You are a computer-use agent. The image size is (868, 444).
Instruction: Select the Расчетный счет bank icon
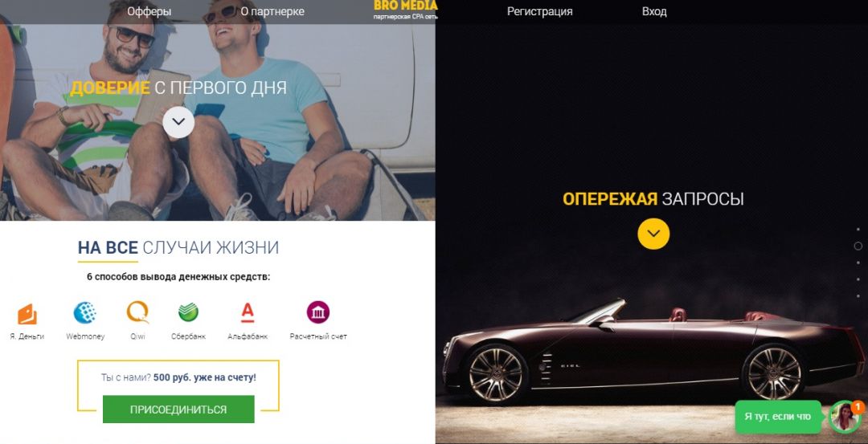(317, 312)
